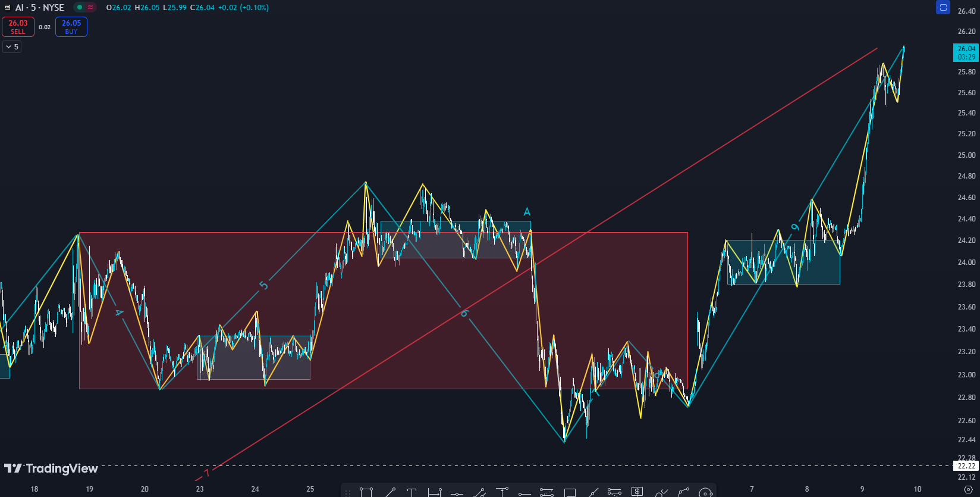Select the rectangle drawing tool in bottom toolbar
Screen dimensions: 980x497
coord(366,492)
